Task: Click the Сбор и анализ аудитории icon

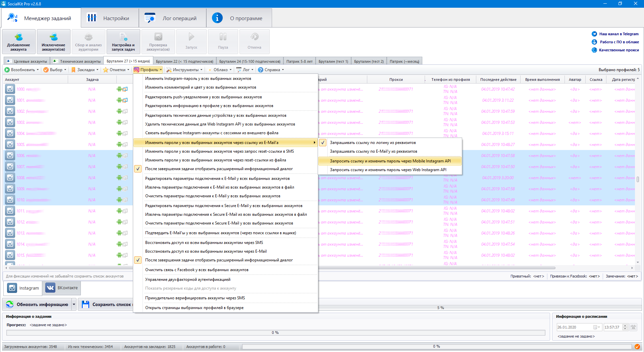Action: click(x=88, y=37)
